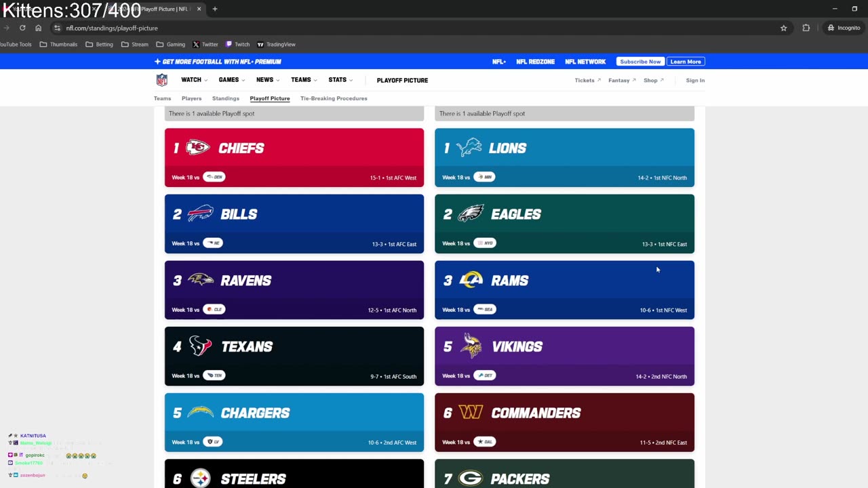Open the Thumbnails bookmarks folder
The image size is (868, 488).
pos(58,44)
